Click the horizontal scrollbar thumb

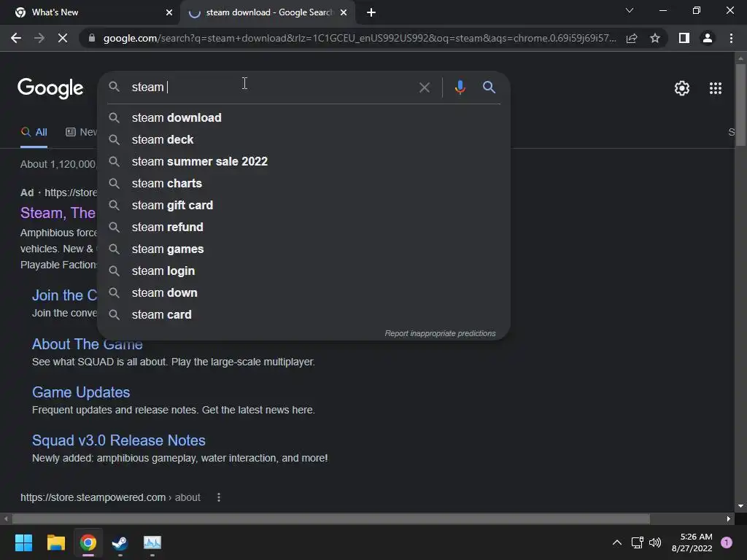click(x=330, y=518)
